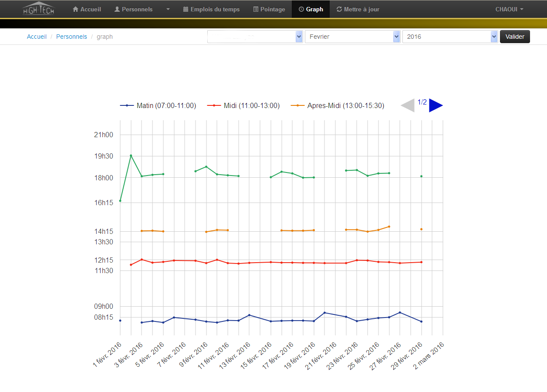
Task: Open the Fevrier month dropdown
Action: (x=352, y=37)
